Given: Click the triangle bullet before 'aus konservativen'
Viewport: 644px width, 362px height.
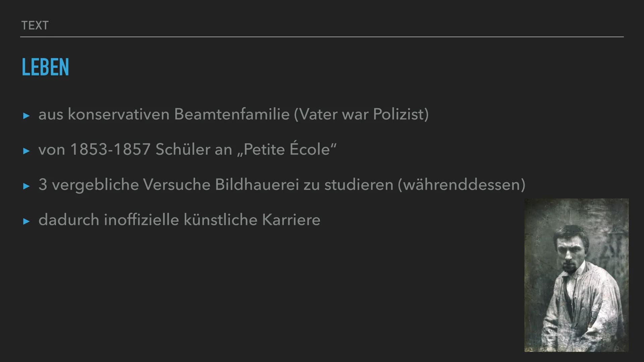Looking at the screenshot, I should coord(26,116).
